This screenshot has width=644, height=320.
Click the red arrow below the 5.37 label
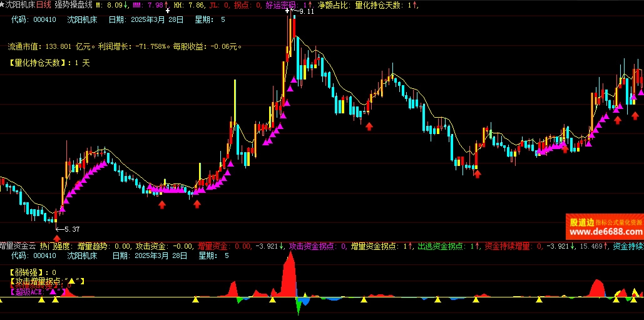click(57, 238)
